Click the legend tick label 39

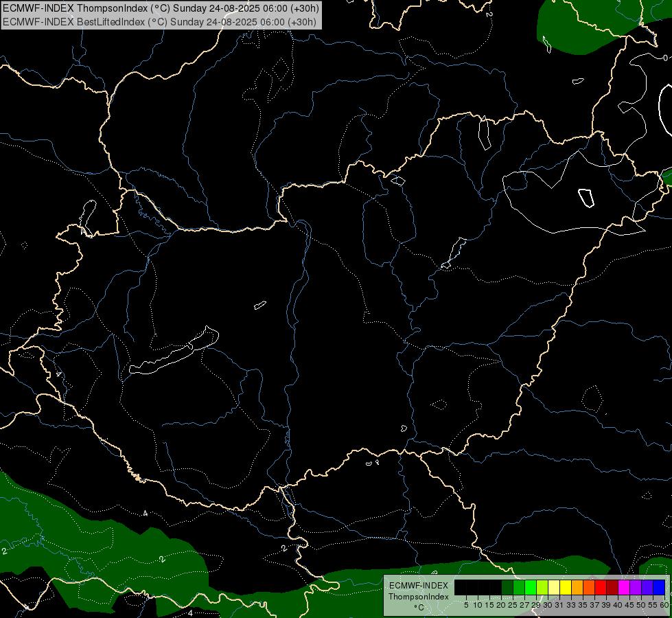(606, 605)
